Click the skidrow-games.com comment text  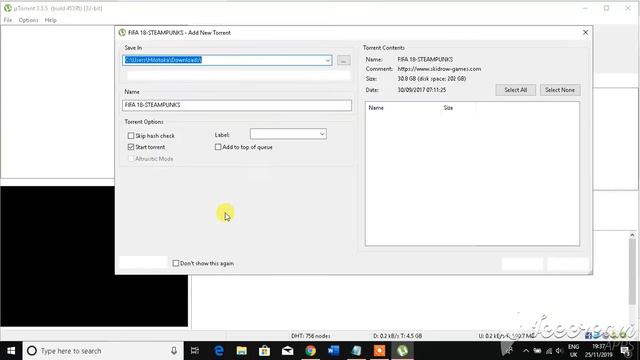coord(439,69)
